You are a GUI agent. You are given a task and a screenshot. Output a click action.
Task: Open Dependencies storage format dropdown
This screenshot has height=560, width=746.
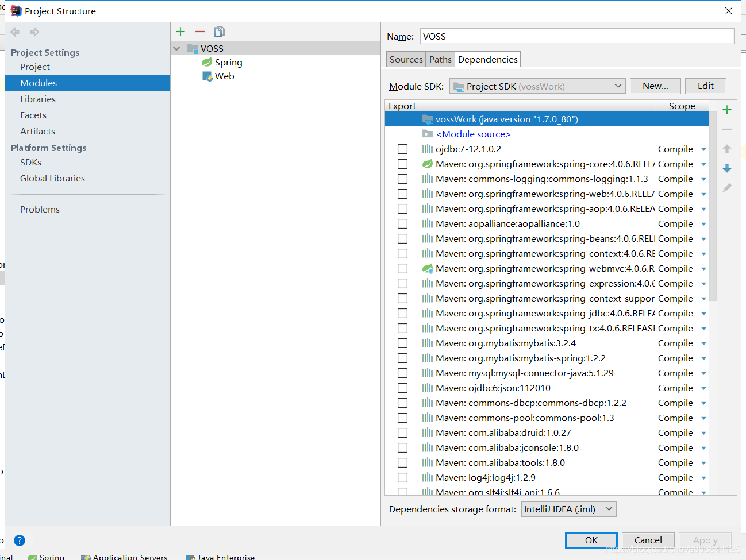(x=568, y=509)
